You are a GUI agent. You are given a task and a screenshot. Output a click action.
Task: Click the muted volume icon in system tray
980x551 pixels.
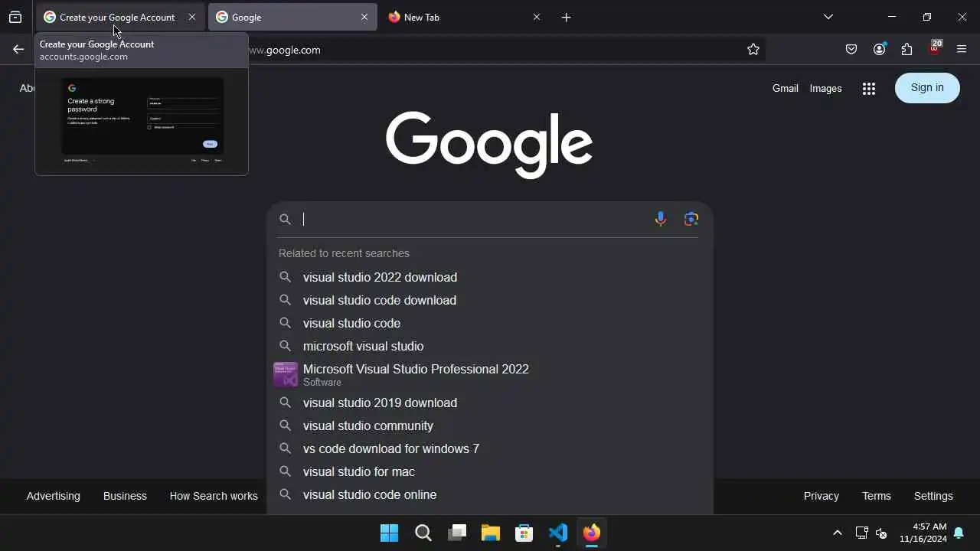click(x=881, y=533)
